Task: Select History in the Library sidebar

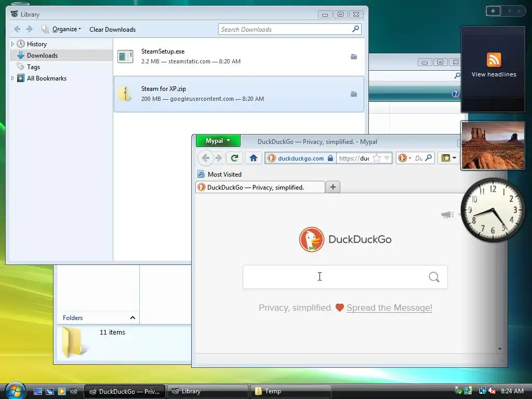Action: point(37,44)
